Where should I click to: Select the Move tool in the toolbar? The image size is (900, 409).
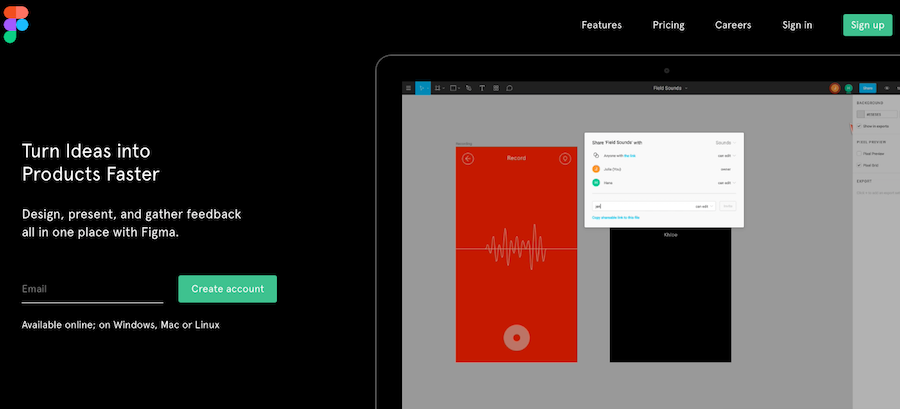(422, 88)
